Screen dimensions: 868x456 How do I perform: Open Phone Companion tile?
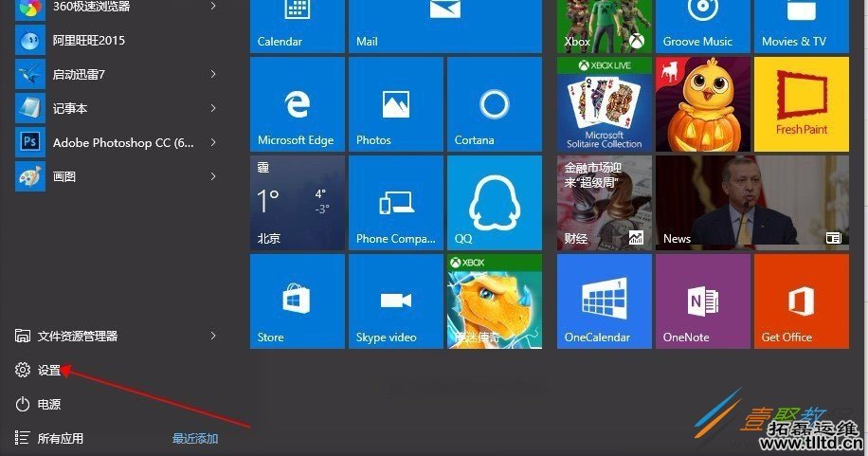[396, 203]
